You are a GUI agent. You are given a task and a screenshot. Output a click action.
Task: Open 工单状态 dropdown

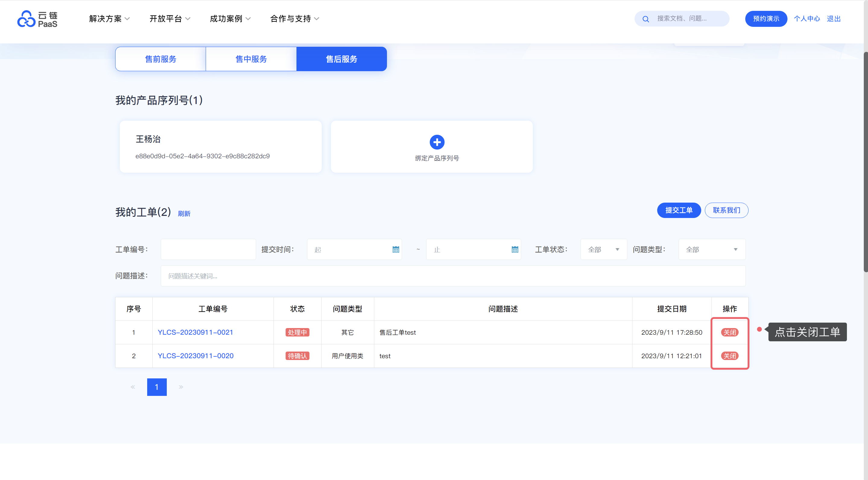603,249
